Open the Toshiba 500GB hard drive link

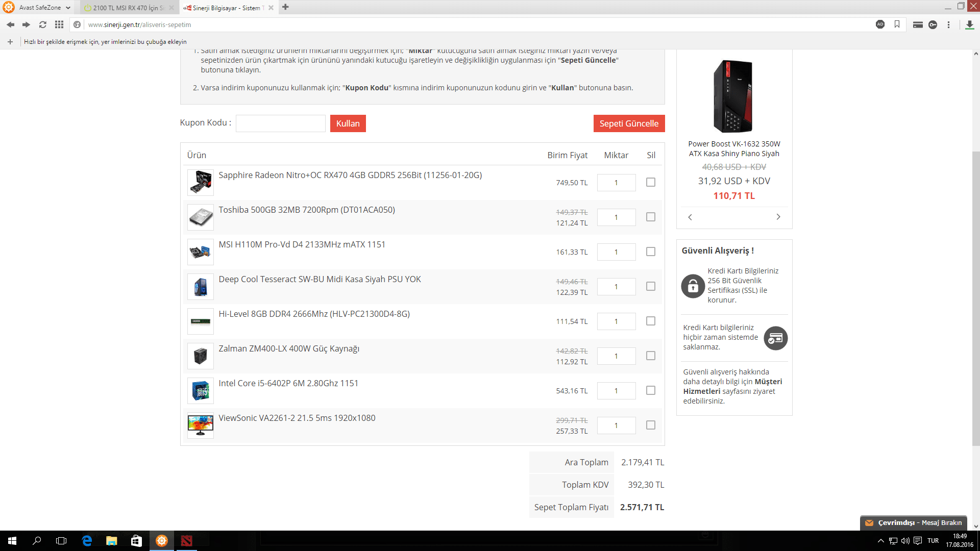(306, 210)
